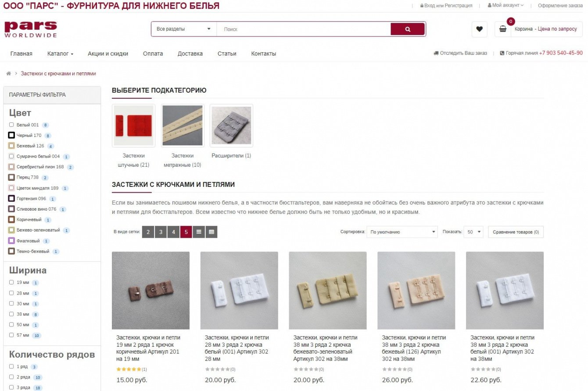Screen dimensions: 588x391
Task: Click the Сравнение товаров button
Action: click(516, 232)
